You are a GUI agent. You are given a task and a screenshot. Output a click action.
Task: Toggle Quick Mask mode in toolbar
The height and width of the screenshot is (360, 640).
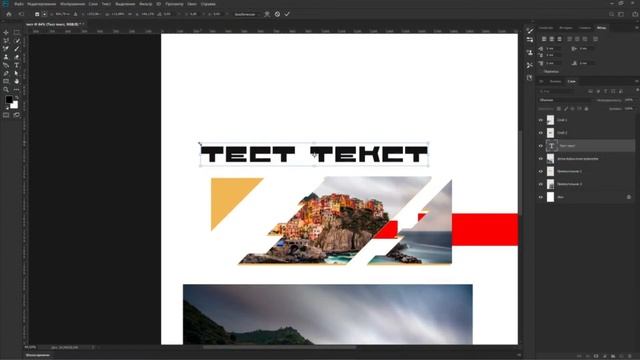click(x=6, y=115)
